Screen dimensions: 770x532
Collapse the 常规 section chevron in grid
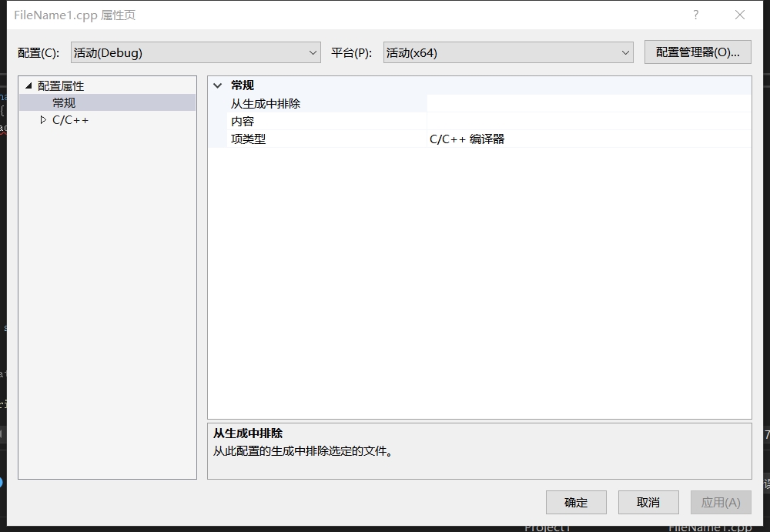[x=218, y=85]
